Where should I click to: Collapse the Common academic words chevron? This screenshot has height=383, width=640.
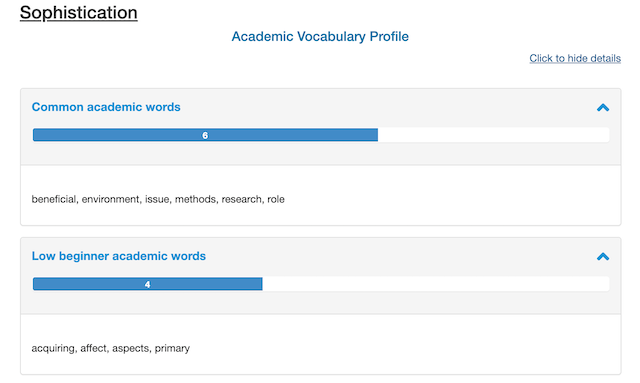[x=603, y=107]
